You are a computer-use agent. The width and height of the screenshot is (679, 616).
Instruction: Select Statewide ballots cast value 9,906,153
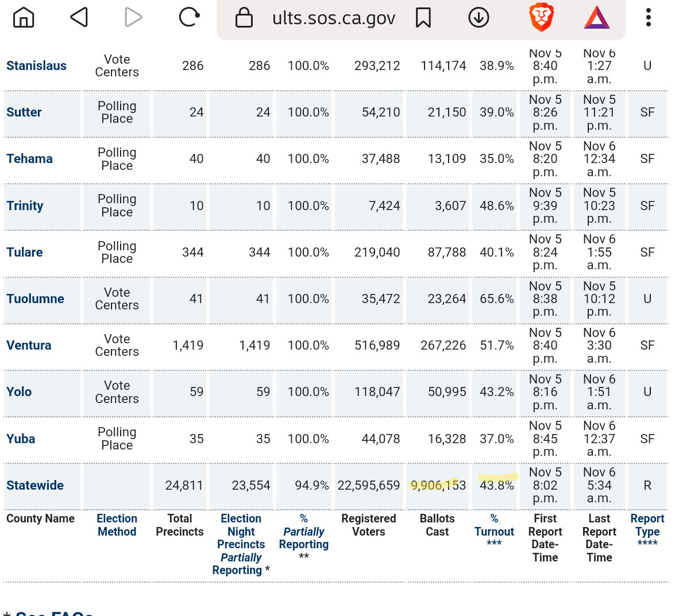[438, 485]
